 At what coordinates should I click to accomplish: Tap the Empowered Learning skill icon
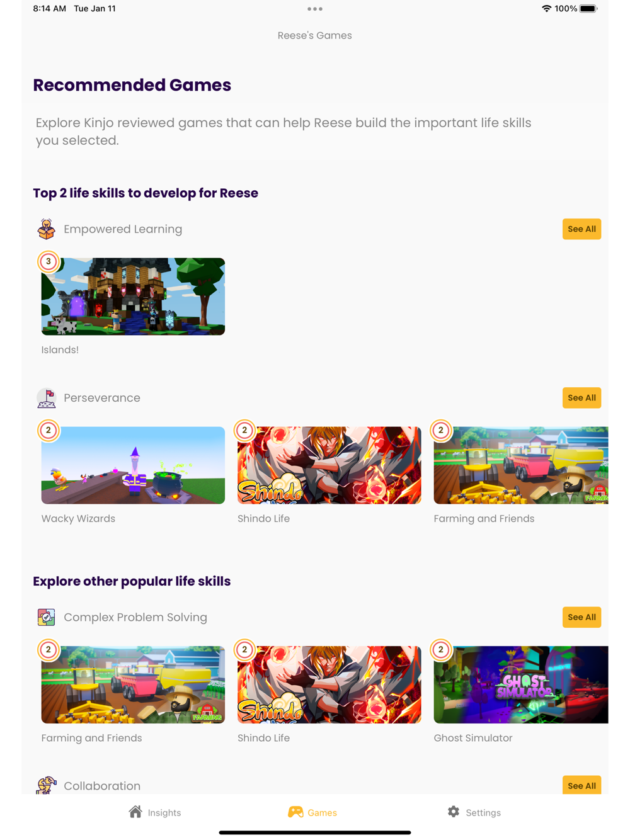pos(46,229)
